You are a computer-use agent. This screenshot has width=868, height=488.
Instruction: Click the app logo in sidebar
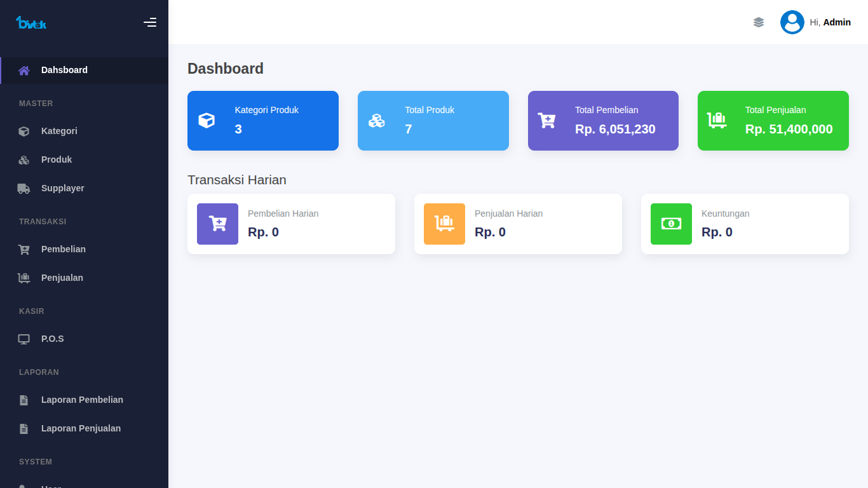(31, 23)
